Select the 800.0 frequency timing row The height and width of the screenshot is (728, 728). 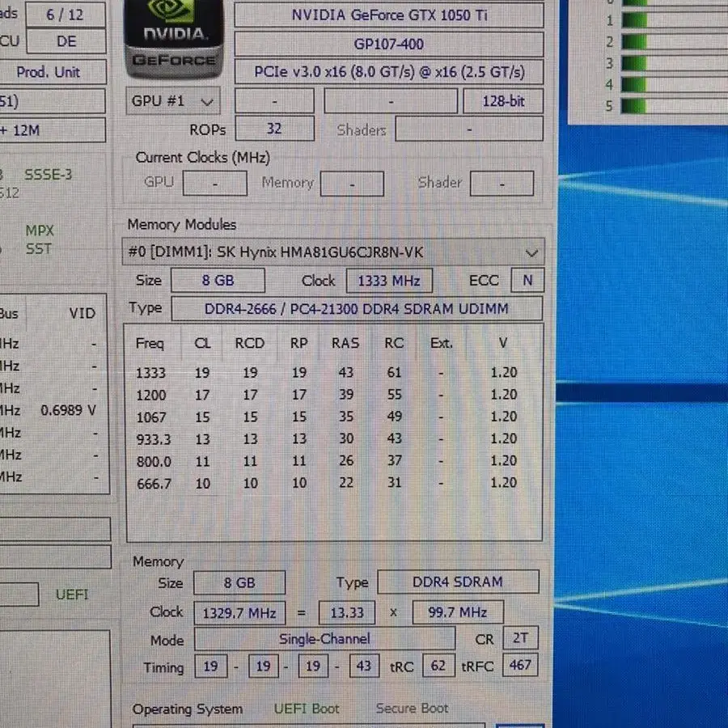tap(327, 461)
